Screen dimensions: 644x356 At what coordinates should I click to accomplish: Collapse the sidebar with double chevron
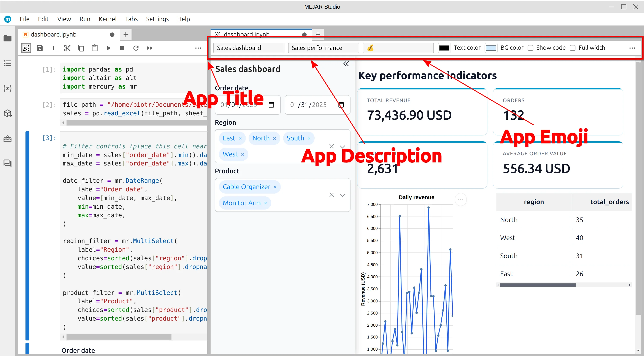click(346, 64)
